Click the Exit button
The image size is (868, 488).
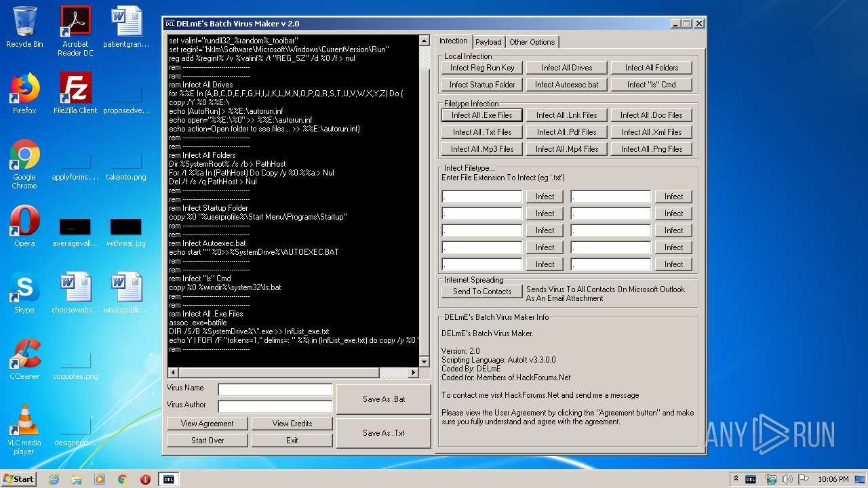tap(292, 441)
